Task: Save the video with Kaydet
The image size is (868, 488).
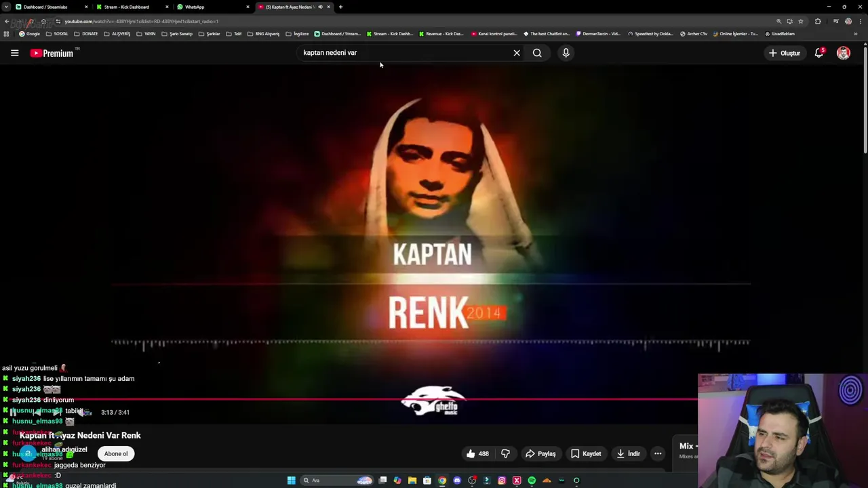Action: [586, 453]
